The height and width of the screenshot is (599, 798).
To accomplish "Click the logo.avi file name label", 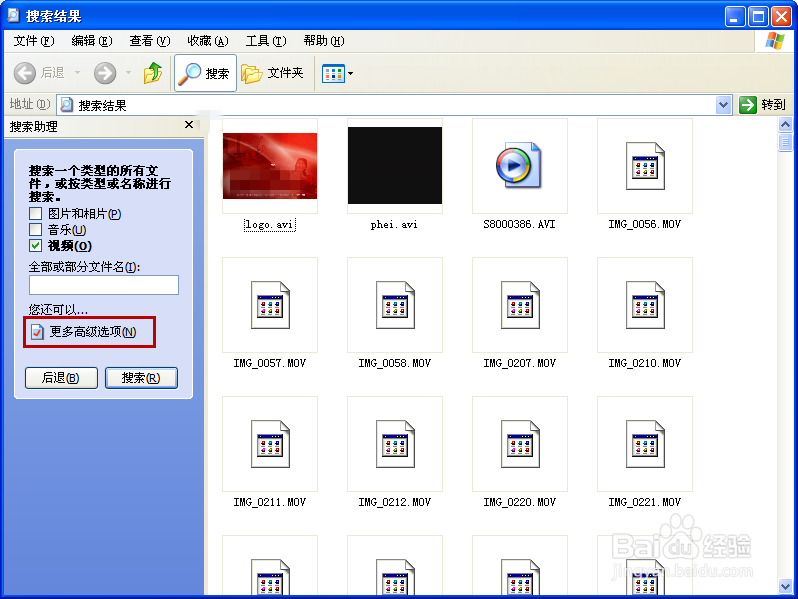I will (x=270, y=224).
